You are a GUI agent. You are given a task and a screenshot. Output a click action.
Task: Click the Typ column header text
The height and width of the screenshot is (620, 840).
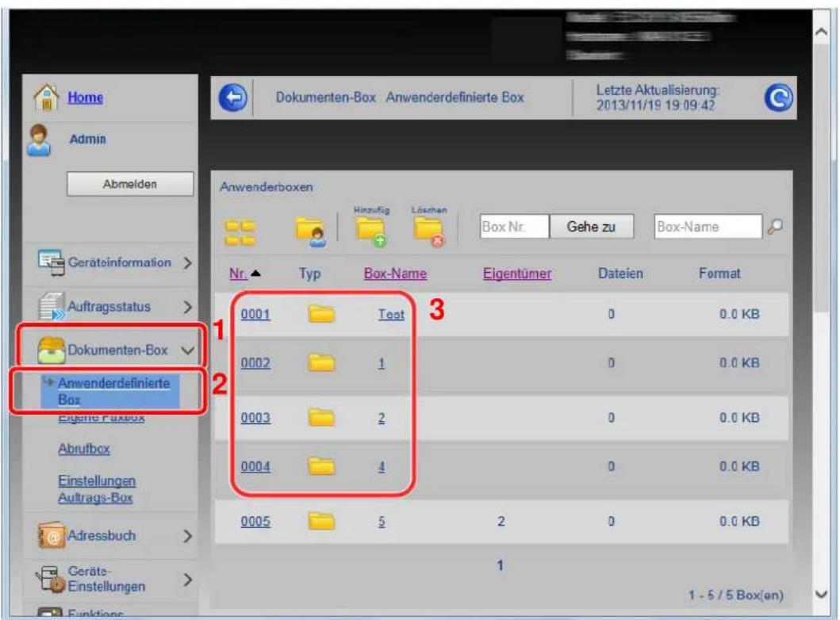pyautogui.click(x=309, y=274)
